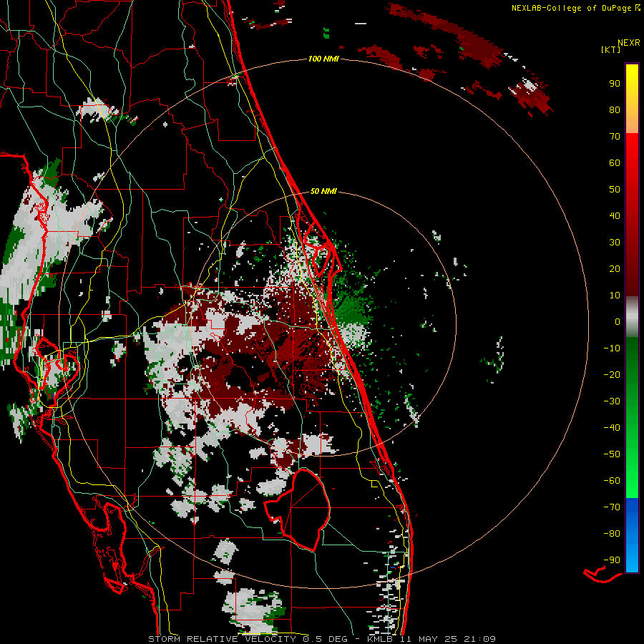This screenshot has width=644, height=644.
Task: Click the 21:09 timestamp text
Action: click(x=479, y=639)
